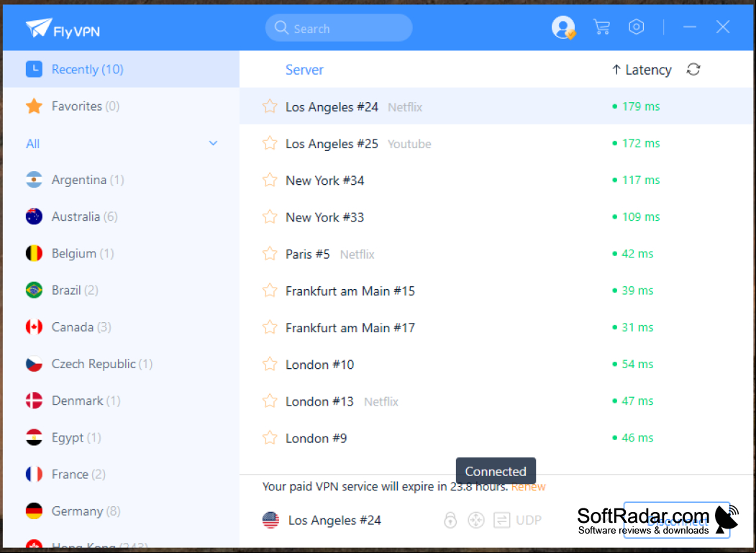The height and width of the screenshot is (553, 756).
Task: Click the US flag by Los Angeles #24
Action: [270, 520]
